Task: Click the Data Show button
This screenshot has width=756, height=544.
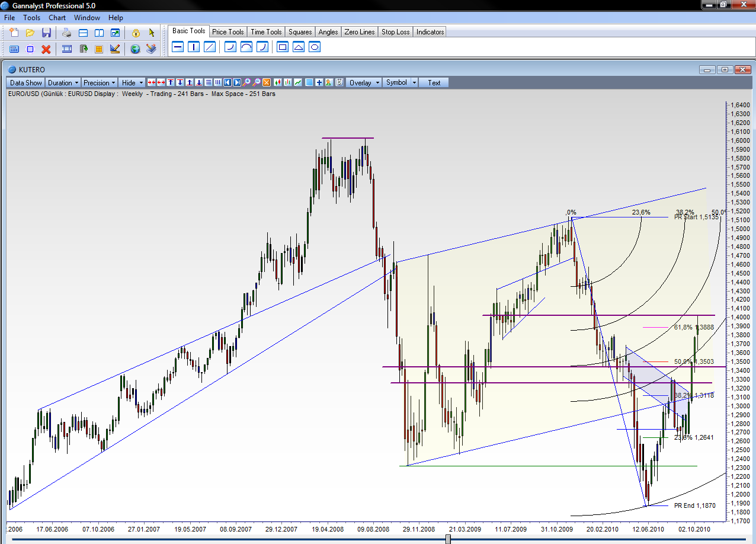Action: pos(26,83)
